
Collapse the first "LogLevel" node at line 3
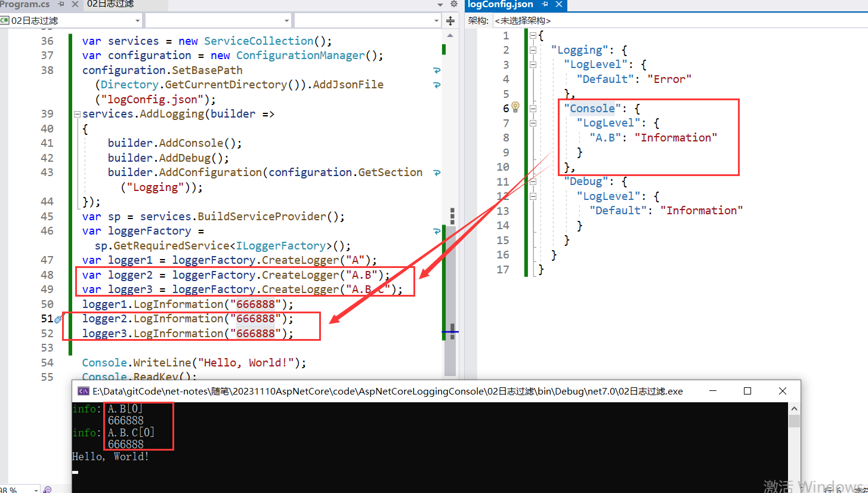click(x=533, y=65)
